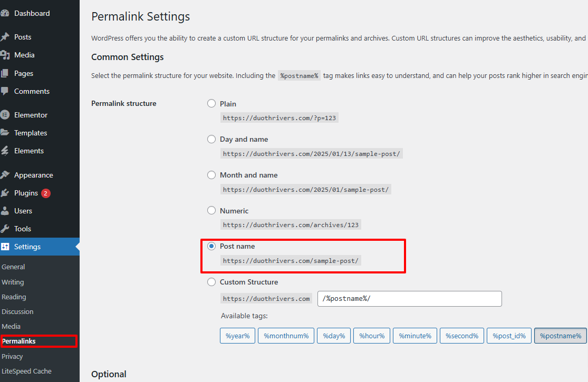Open Privacy settings submenu
Image resolution: width=588 pixels, height=382 pixels.
tap(12, 357)
